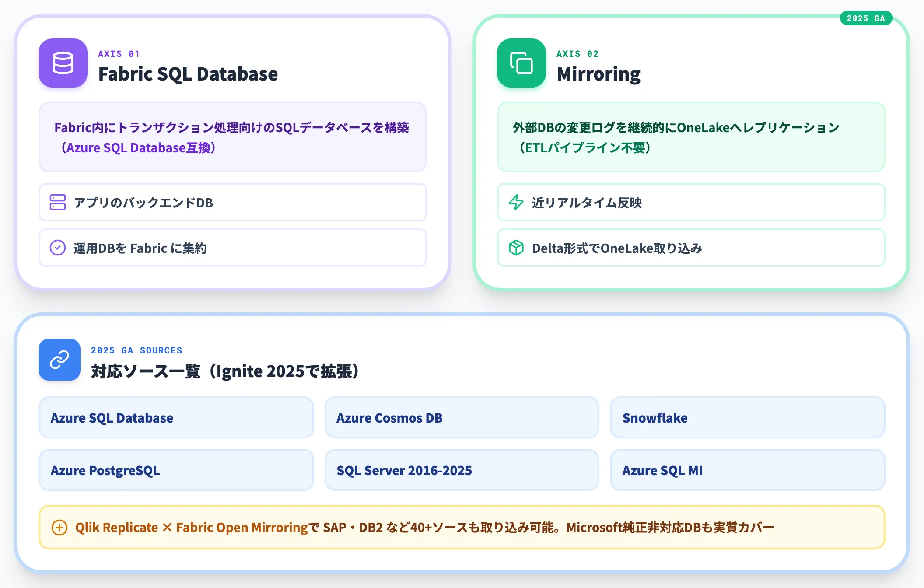Select the SQL Server 2016-2025 tile
The image size is (924, 588).
point(462,470)
